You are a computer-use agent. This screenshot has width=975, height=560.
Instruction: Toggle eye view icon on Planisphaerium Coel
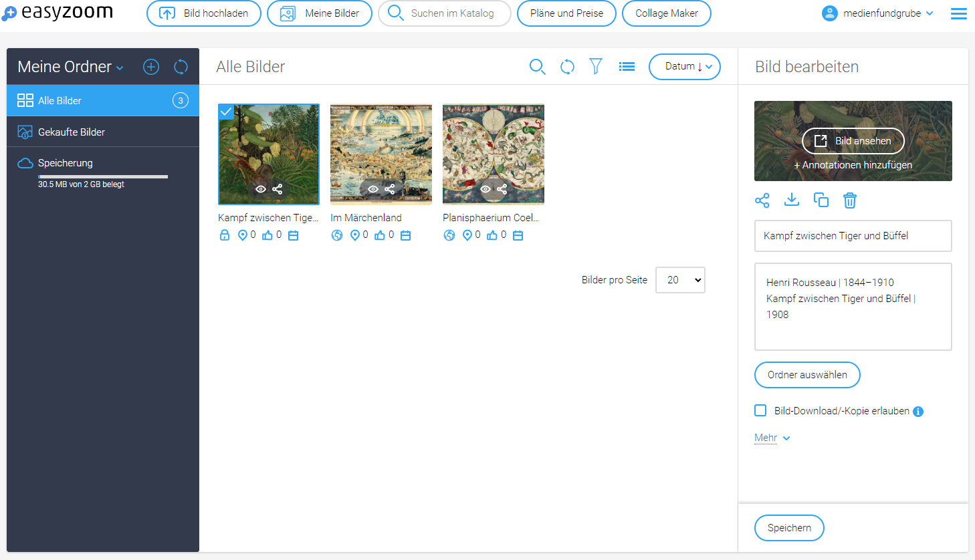485,189
